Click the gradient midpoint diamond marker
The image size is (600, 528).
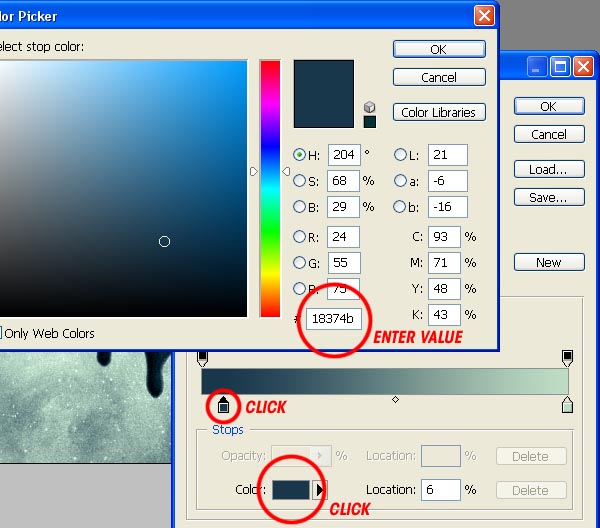(x=396, y=399)
